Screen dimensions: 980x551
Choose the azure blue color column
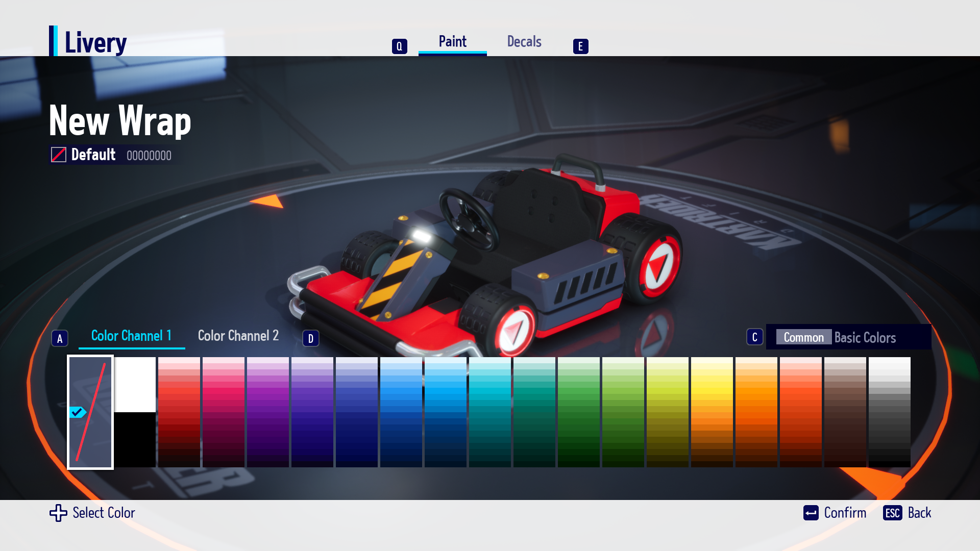401,412
